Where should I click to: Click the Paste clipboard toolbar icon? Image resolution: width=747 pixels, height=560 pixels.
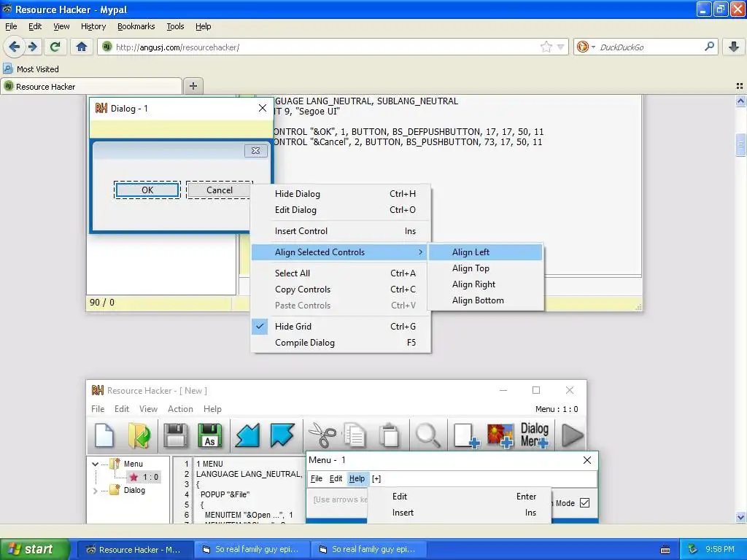(x=390, y=435)
